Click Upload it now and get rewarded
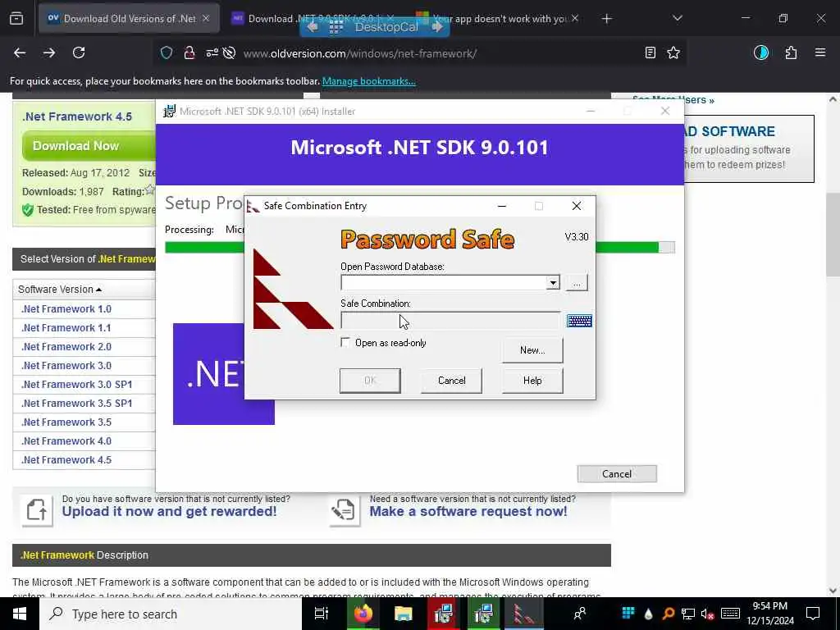Screen dimensions: 840x630 [x=169, y=511]
